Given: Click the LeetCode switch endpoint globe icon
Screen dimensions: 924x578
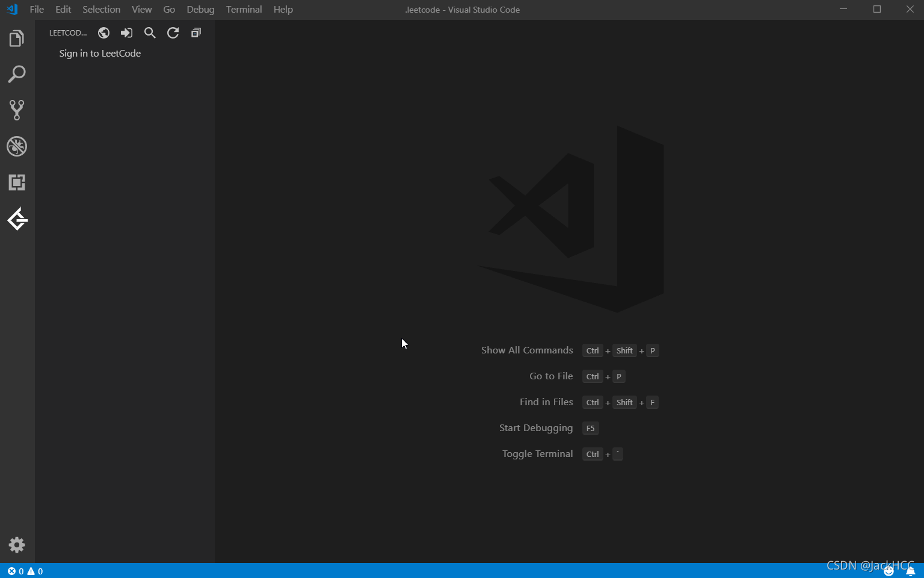Looking at the screenshot, I should [104, 33].
